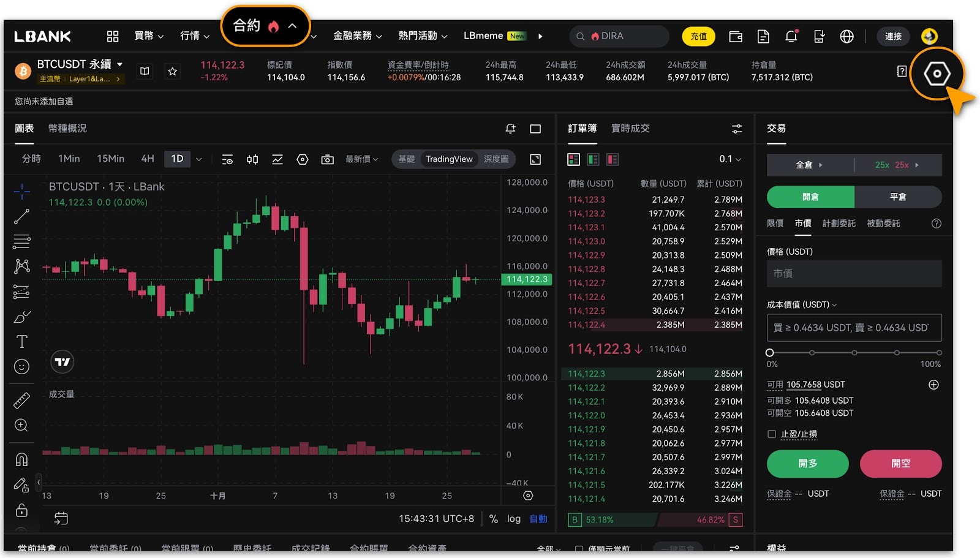Click the price alert bell icon above the chart

(x=510, y=129)
